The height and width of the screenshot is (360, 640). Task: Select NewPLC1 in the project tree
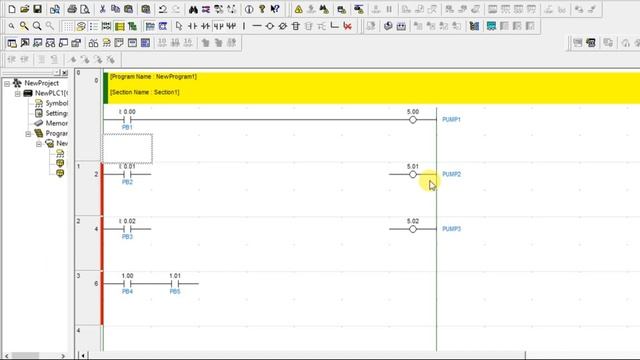tap(51, 93)
